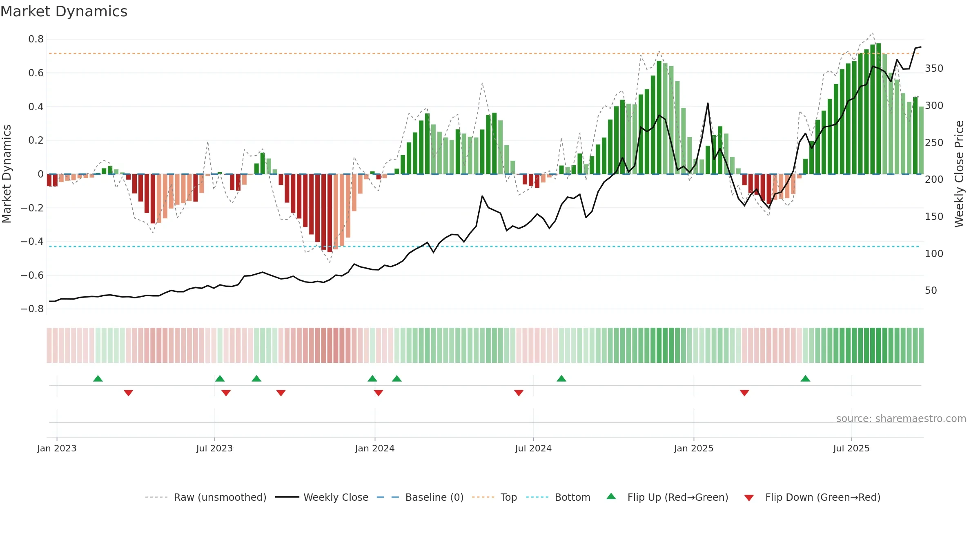Toggle the Weekly Close legend entry
Image resolution: width=980 pixels, height=551 pixels.
click(322, 497)
